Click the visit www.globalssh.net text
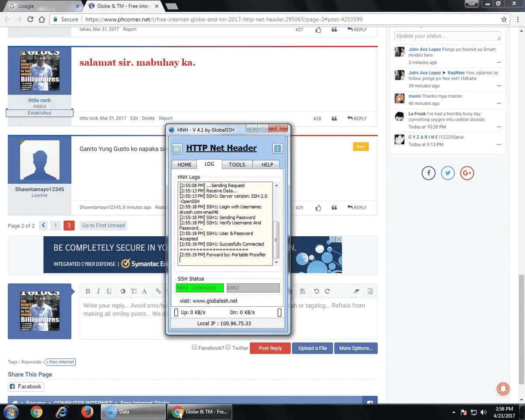 [209, 301]
